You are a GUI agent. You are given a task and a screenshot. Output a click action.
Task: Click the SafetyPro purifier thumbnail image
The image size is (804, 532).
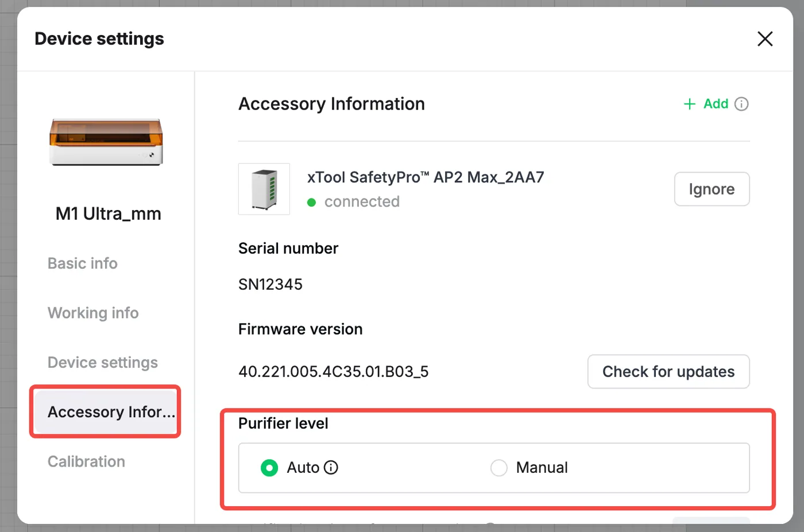(x=264, y=189)
